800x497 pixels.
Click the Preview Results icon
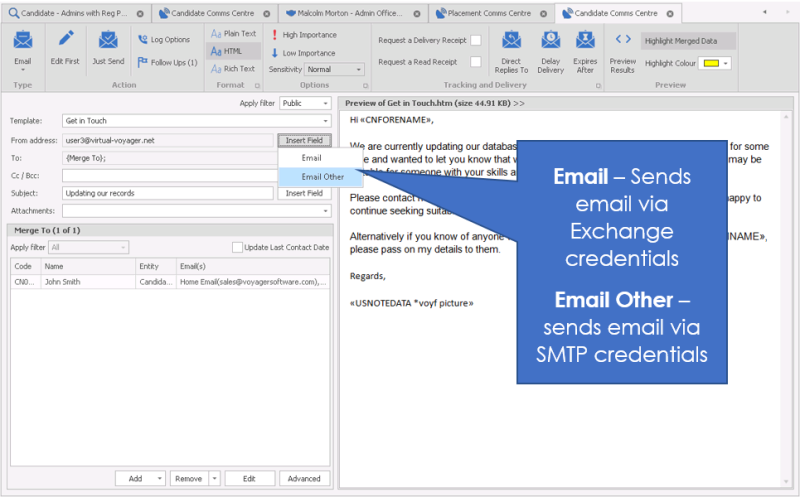[622, 41]
